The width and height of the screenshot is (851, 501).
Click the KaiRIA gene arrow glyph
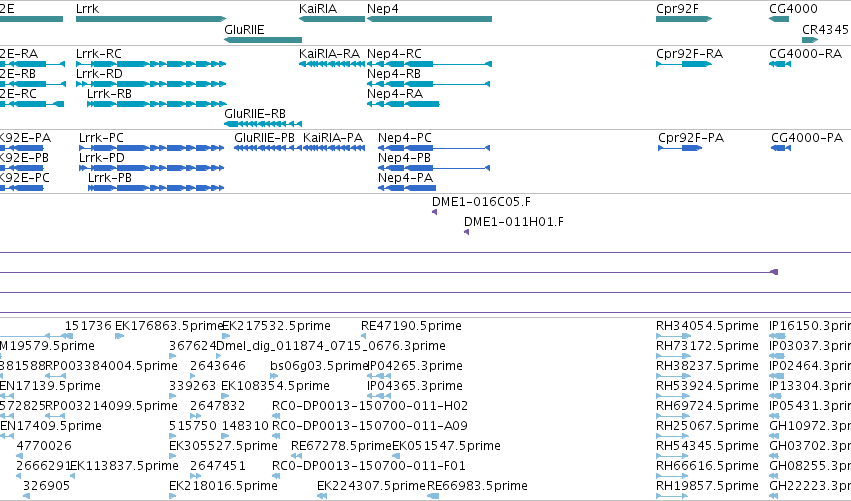332,19
